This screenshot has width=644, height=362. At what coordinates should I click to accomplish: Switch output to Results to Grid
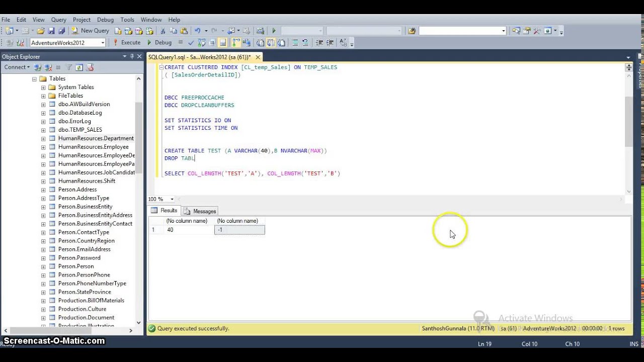tap(271, 43)
